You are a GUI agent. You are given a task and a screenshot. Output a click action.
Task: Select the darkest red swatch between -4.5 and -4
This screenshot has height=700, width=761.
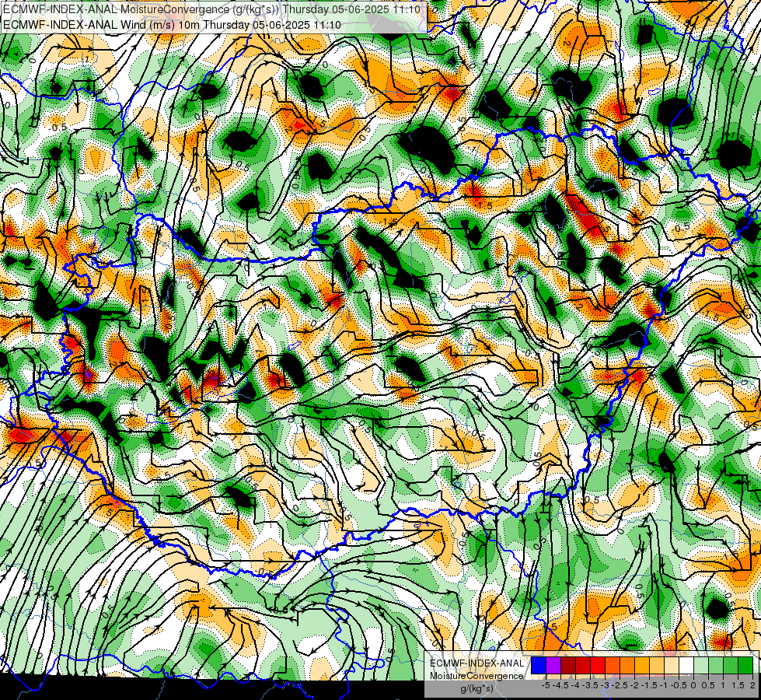(568, 665)
